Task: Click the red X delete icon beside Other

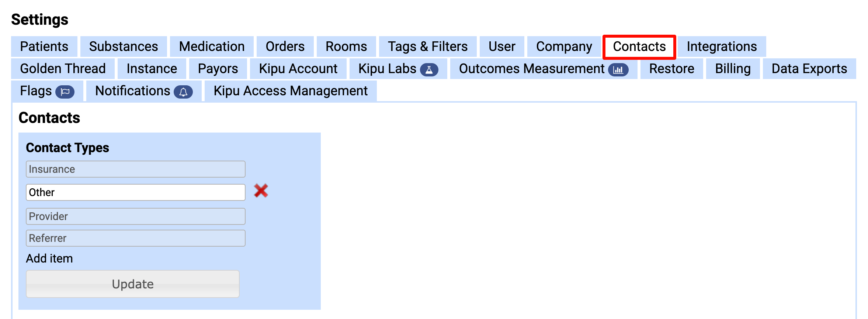Action: pos(261,191)
